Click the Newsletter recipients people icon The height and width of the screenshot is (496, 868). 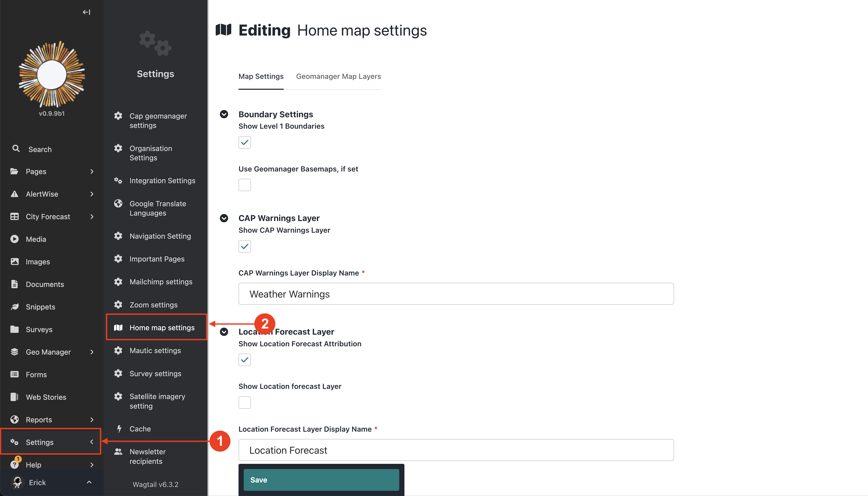118,451
